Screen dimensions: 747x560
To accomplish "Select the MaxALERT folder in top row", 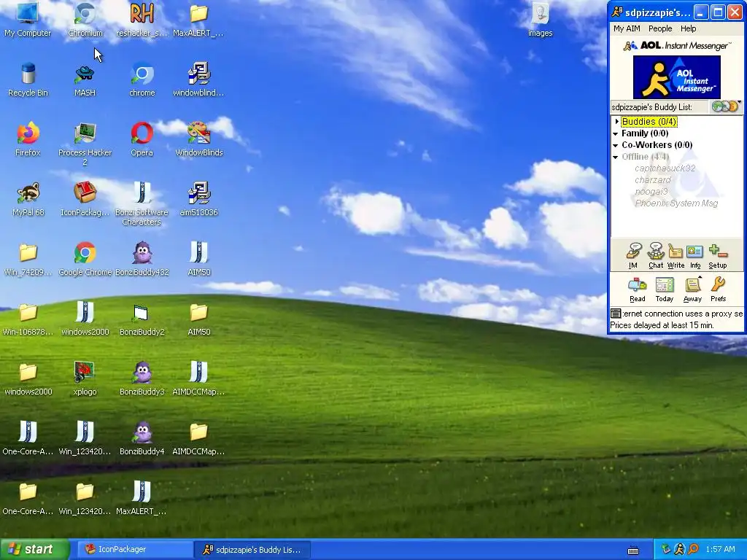I will (199, 20).
